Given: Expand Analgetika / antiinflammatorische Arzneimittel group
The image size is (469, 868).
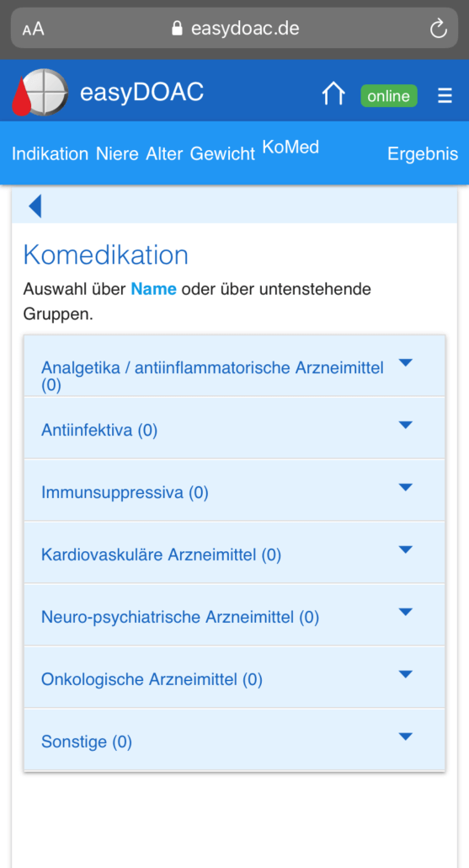Looking at the screenshot, I should pyautogui.click(x=234, y=366).
